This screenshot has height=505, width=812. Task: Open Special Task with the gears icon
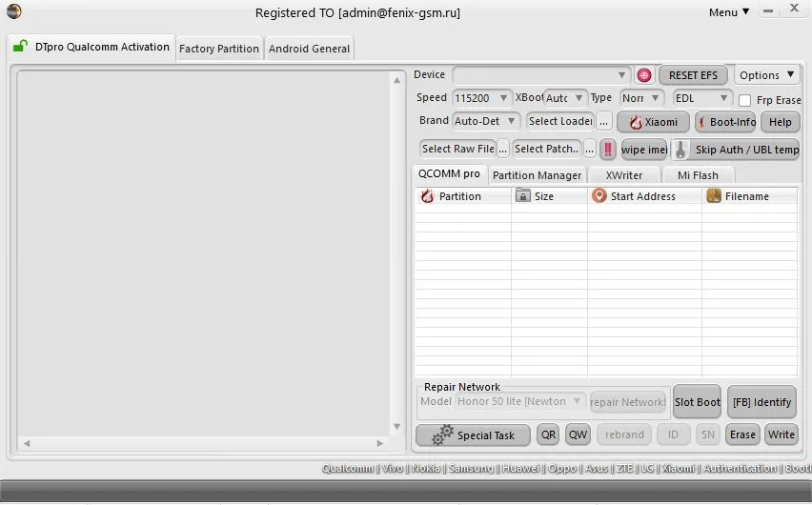pyautogui.click(x=474, y=435)
